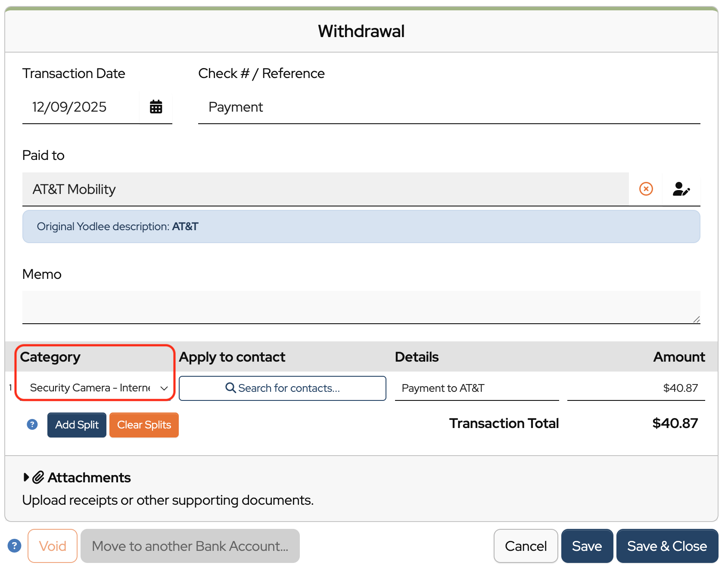
Task: Click the help icon next to Void
Action: tap(14, 546)
